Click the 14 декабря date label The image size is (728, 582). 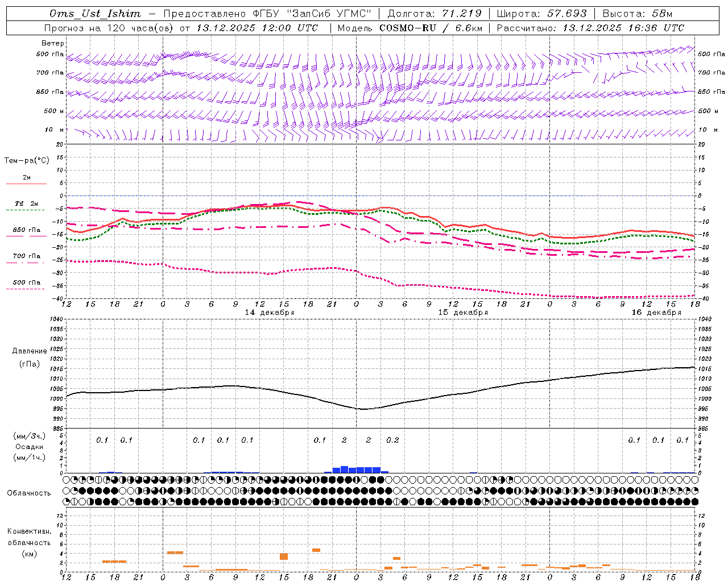tap(269, 313)
